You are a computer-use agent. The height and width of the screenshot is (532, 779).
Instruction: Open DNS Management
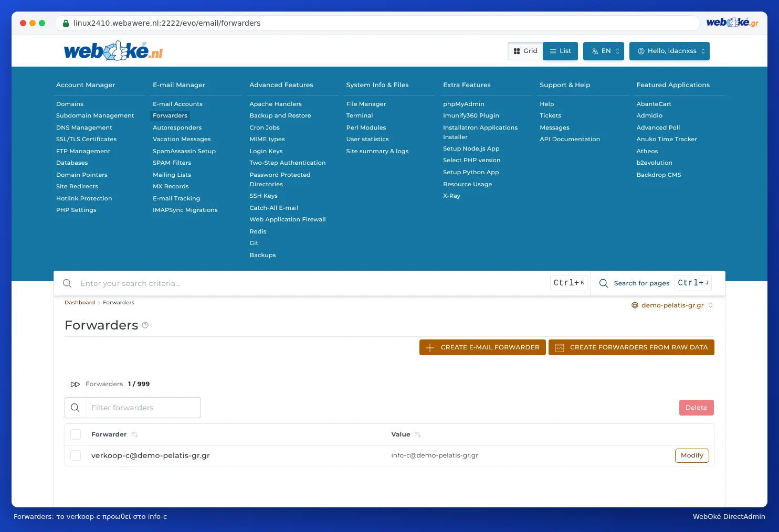pyautogui.click(x=84, y=127)
